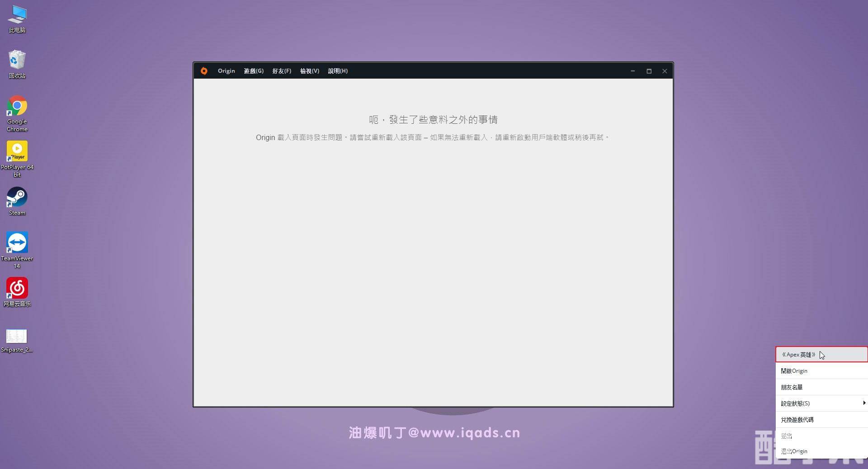868x469 pixels.
Task: Open the 好友(F) menu
Action: point(282,71)
